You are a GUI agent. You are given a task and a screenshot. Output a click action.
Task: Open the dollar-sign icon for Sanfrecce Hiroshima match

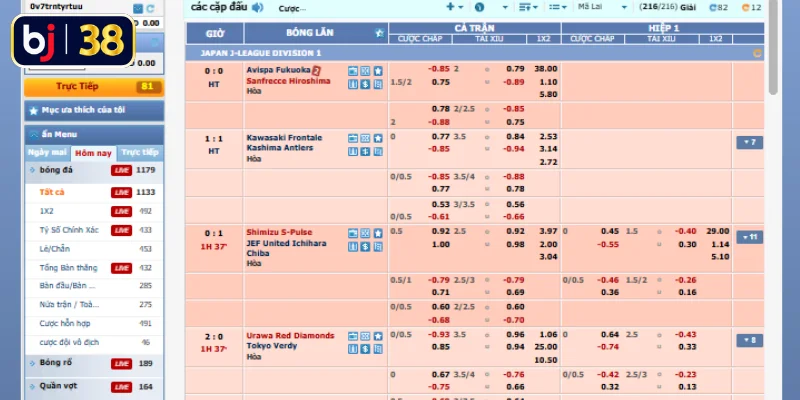coord(365,84)
